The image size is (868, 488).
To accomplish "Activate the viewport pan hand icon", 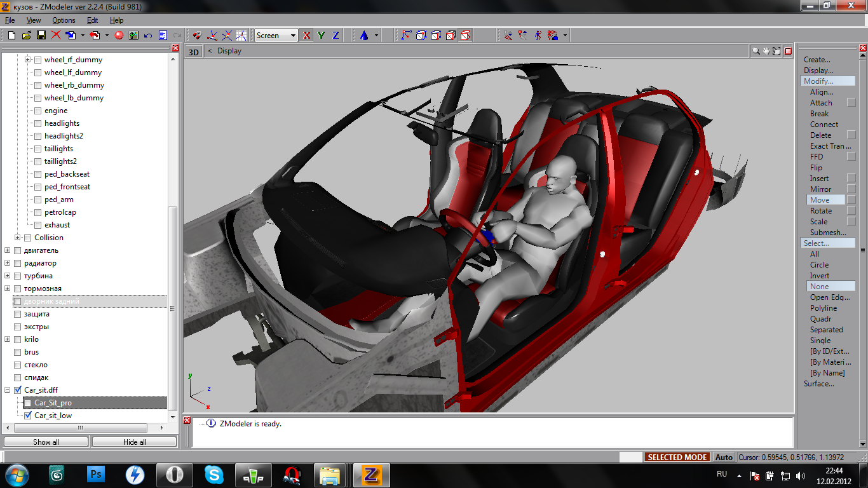I will point(767,51).
